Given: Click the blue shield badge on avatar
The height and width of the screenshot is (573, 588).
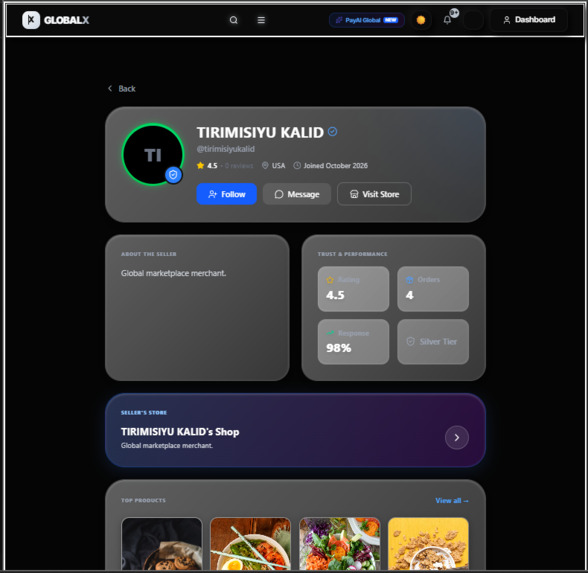Looking at the screenshot, I should coord(173,175).
